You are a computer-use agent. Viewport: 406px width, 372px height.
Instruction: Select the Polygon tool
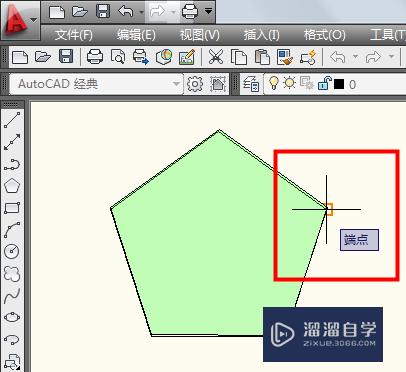[x=12, y=186]
